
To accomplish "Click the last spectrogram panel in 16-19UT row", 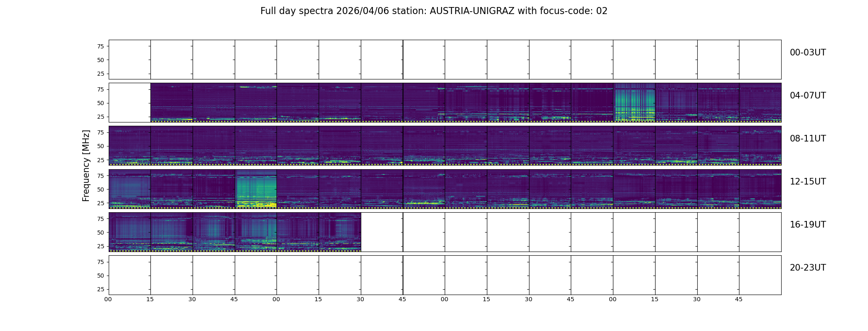I will click(340, 232).
